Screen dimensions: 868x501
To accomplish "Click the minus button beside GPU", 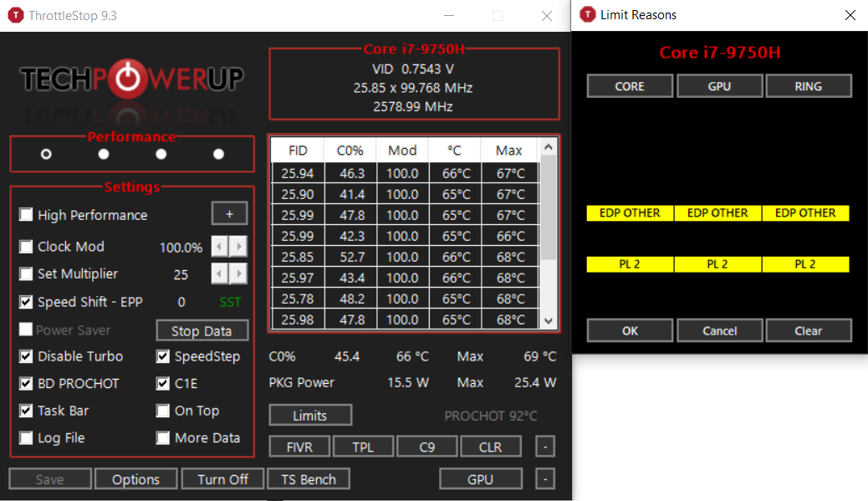I will pyautogui.click(x=545, y=479).
